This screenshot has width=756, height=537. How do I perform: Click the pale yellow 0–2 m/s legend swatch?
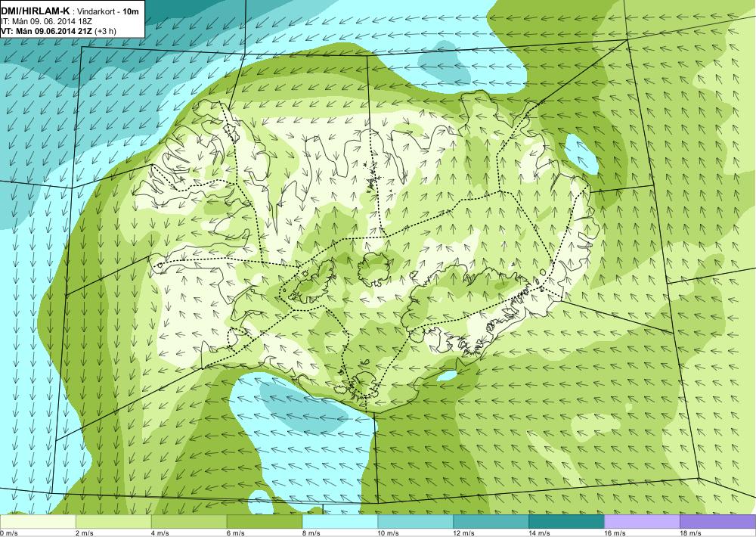[x=38, y=522]
